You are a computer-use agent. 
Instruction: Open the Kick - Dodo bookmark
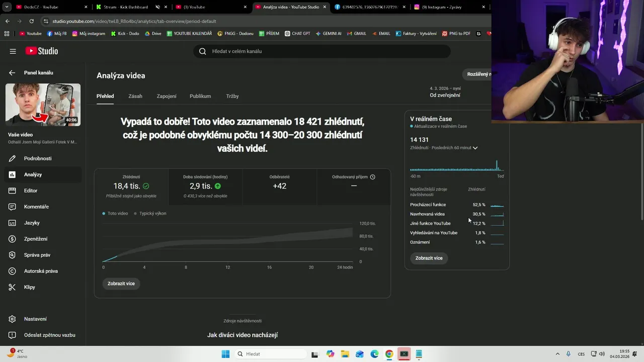(125, 34)
